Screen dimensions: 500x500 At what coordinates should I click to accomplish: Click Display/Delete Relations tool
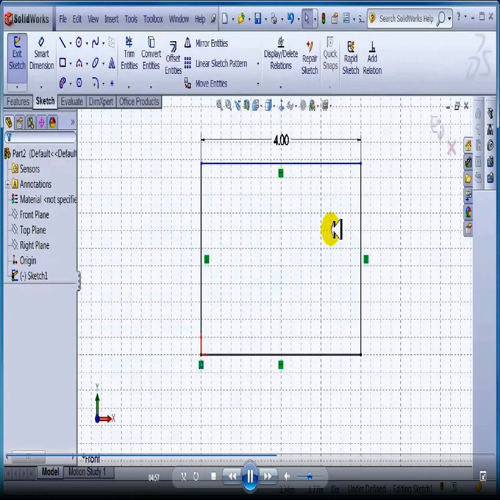[x=281, y=53]
